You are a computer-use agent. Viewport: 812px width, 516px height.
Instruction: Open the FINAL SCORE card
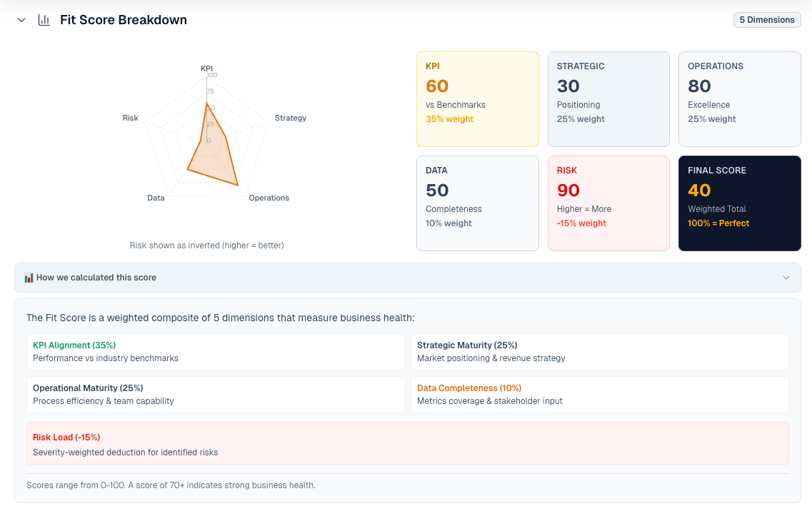739,203
